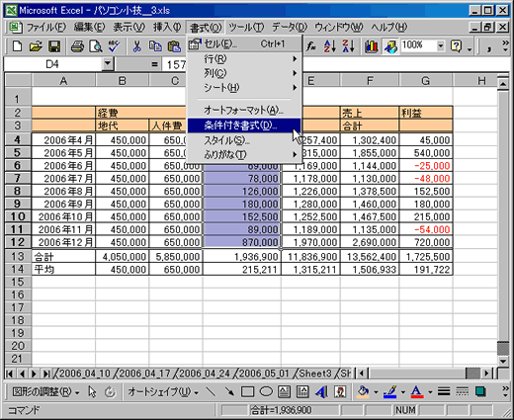Click the Print icon in the toolbar
This screenshot has width=514, height=420.
pos(77,45)
